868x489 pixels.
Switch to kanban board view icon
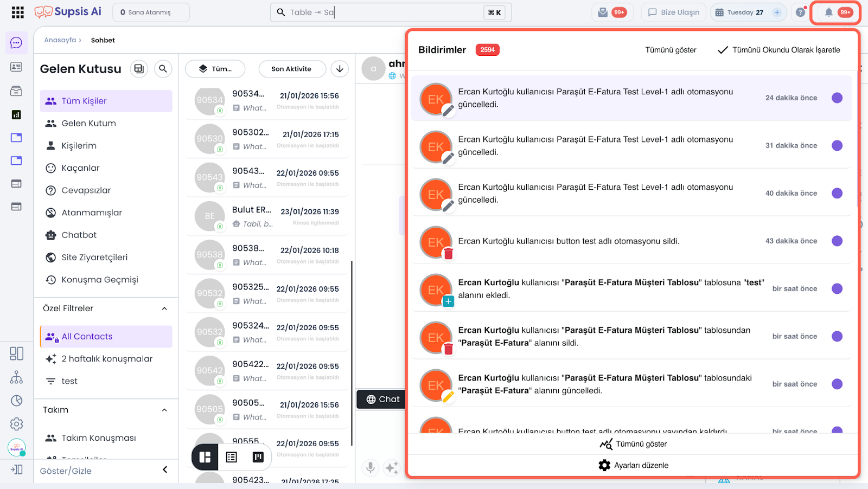click(258, 457)
